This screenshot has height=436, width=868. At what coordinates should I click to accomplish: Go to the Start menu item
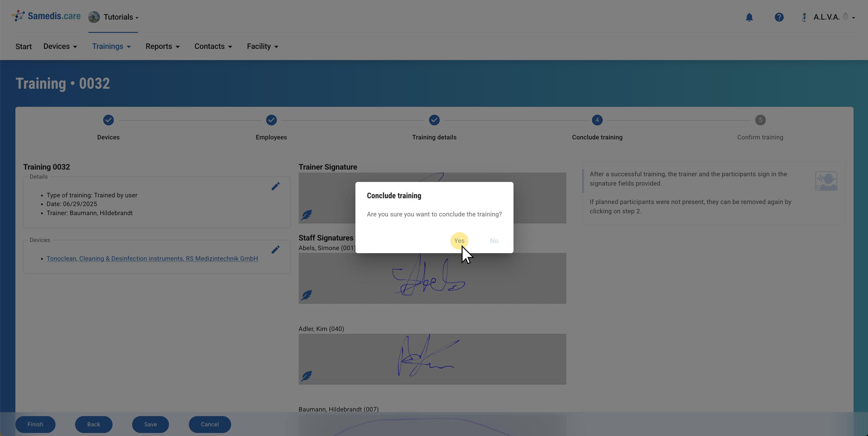[x=23, y=46]
